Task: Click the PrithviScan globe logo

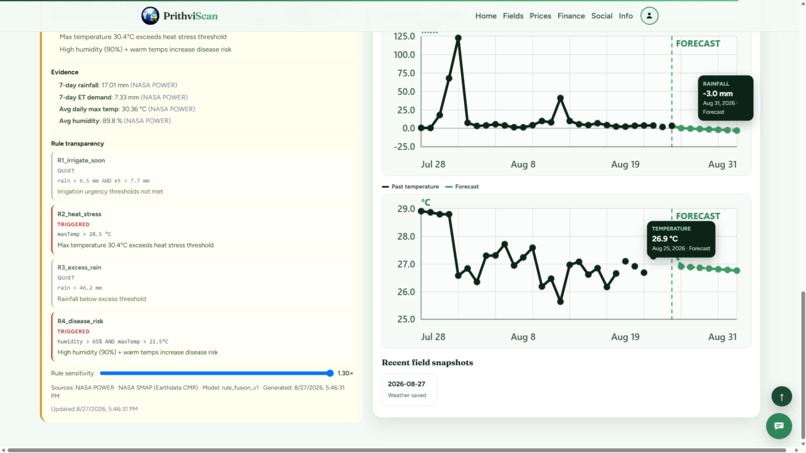Action: tap(150, 16)
